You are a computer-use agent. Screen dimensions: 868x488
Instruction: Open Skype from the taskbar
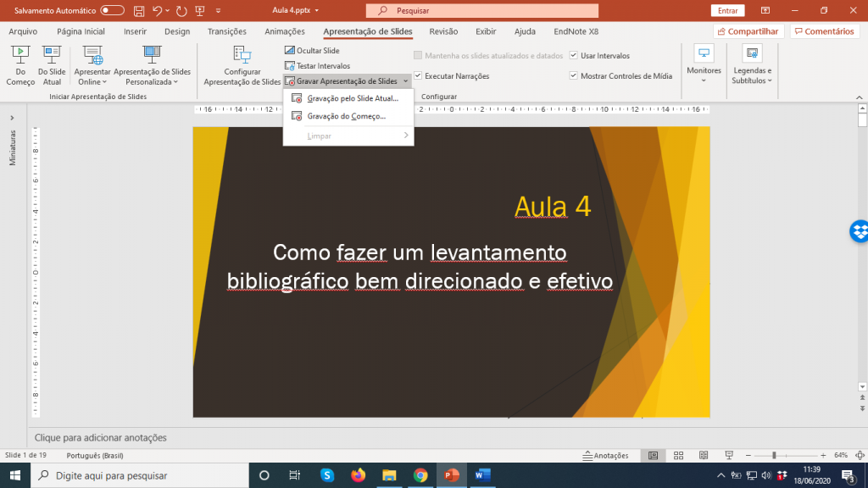(327, 475)
